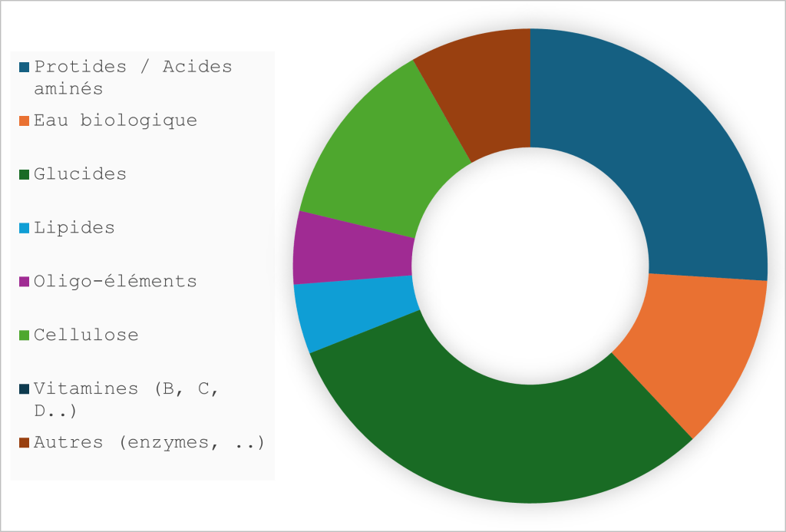Click the dark blue Protides legend swatch
The height and width of the screenshot is (532, 786).
tap(25, 68)
